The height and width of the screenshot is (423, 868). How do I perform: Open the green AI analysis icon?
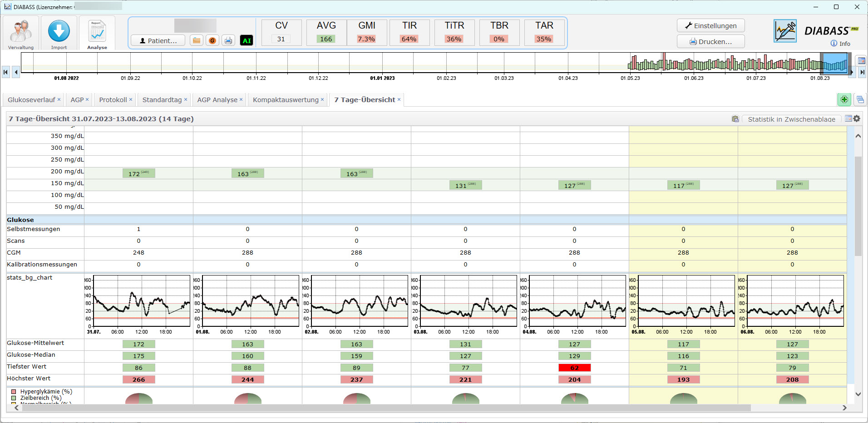point(247,40)
